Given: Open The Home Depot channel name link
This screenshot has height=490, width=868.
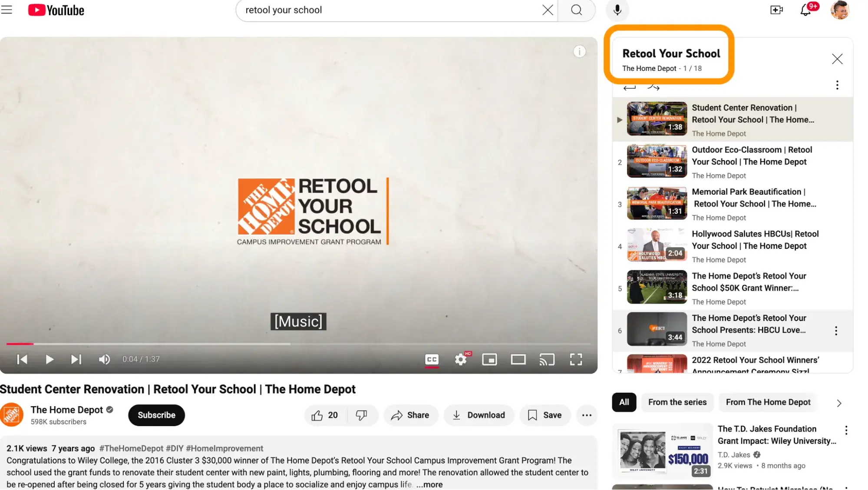Looking at the screenshot, I should click(x=67, y=410).
